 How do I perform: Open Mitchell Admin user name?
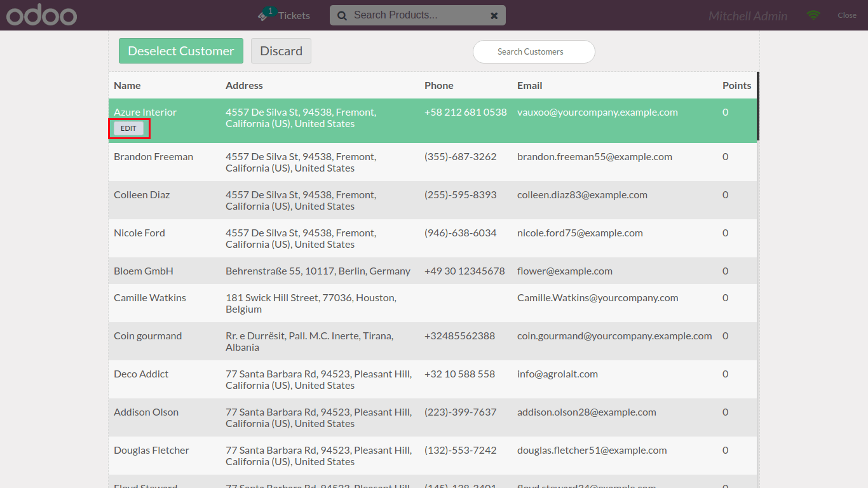pyautogui.click(x=748, y=16)
